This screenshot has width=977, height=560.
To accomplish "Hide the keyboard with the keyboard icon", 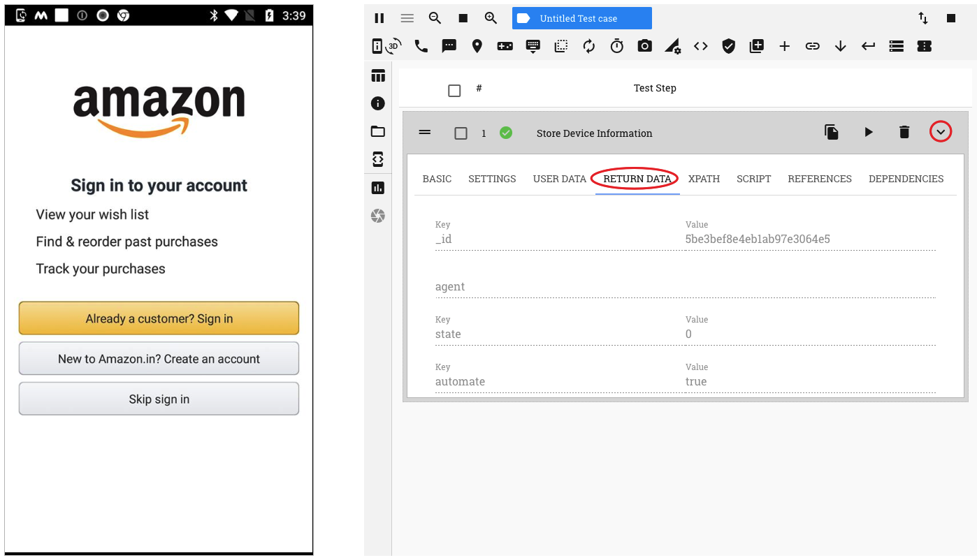I will coord(533,46).
